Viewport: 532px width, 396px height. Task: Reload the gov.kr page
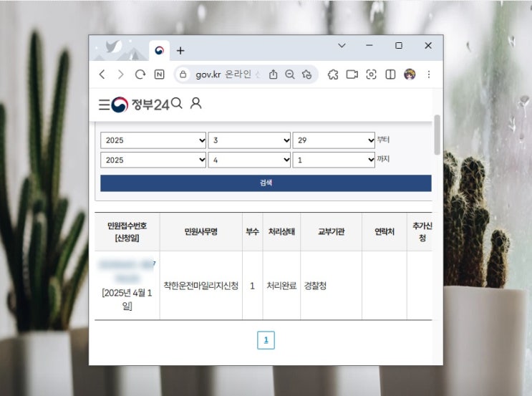[140, 74]
